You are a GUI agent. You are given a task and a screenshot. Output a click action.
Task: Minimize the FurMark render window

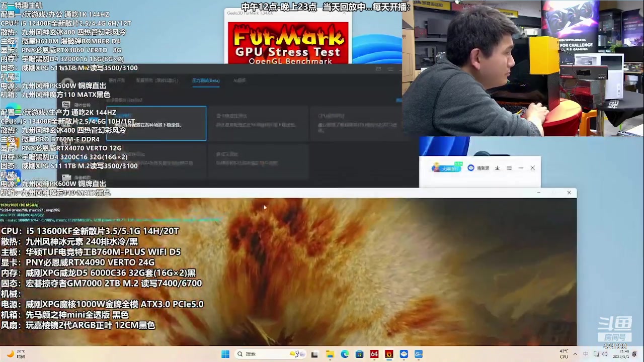coord(539,193)
